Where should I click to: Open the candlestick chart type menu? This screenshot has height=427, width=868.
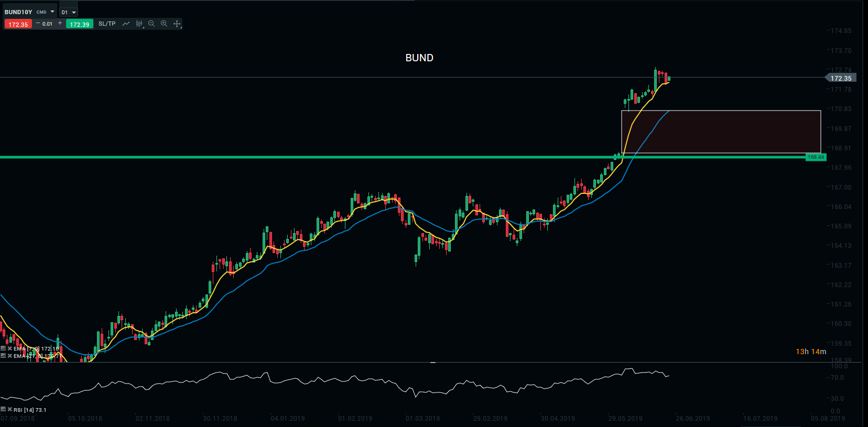tap(139, 24)
